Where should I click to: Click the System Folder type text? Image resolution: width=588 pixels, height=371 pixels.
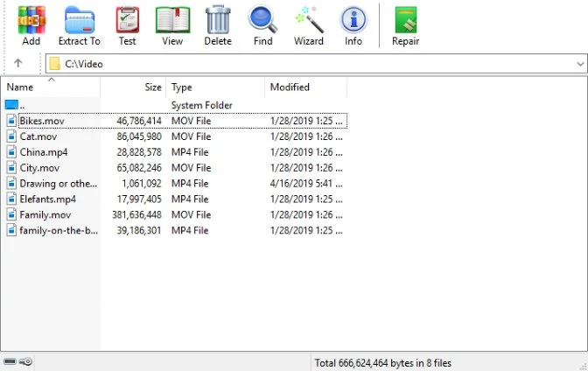tap(202, 105)
